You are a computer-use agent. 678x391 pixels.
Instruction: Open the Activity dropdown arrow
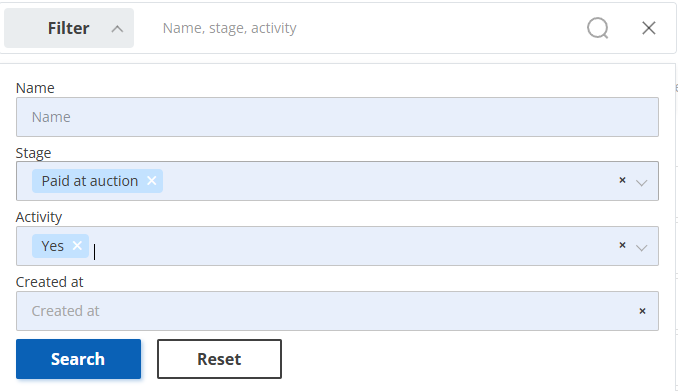(641, 247)
